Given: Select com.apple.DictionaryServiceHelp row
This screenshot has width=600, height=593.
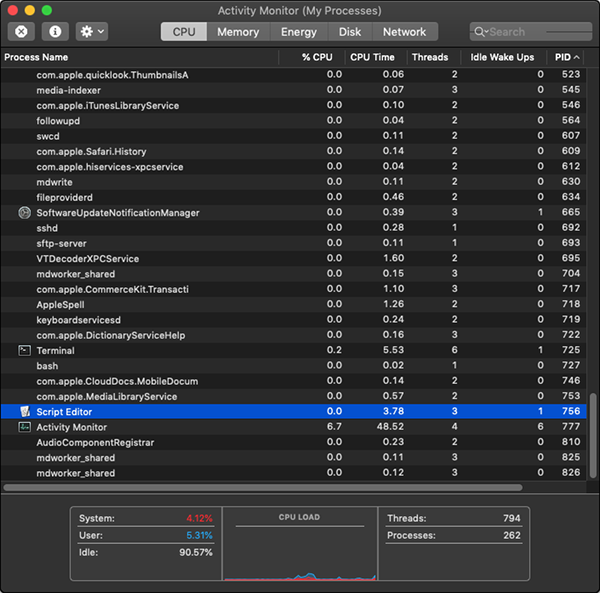Looking at the screenshot, I should [293, 335].
